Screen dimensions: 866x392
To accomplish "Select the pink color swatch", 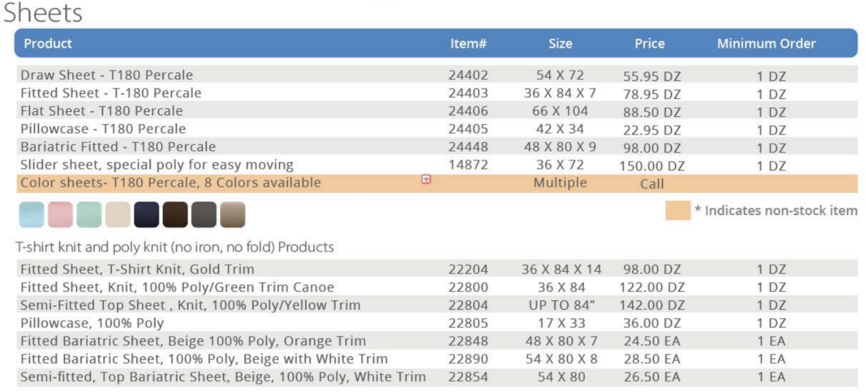I will coord(60,215).
